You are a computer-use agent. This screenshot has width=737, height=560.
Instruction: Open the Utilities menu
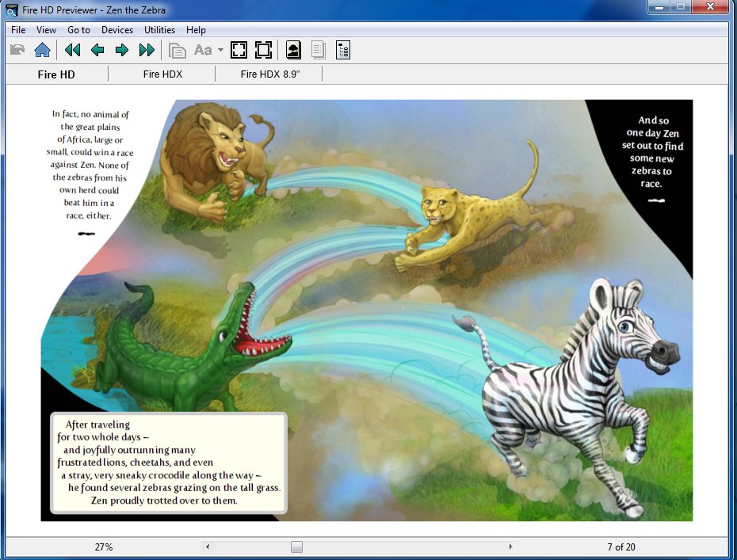click(x=159, y=30)
